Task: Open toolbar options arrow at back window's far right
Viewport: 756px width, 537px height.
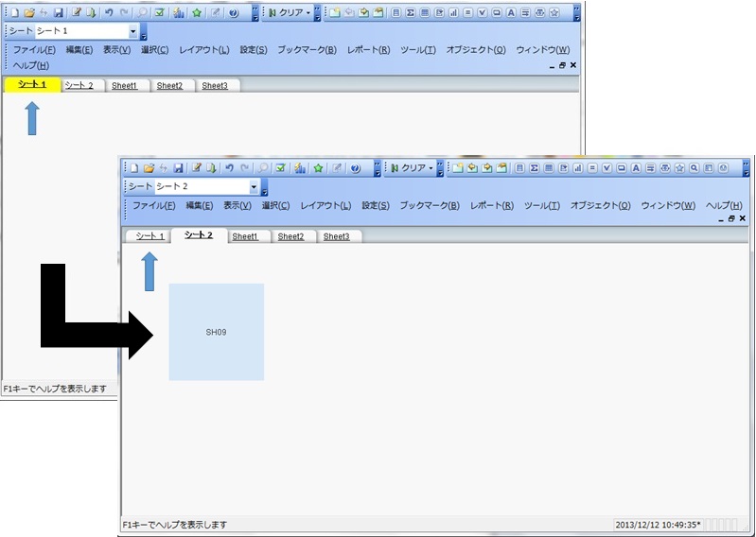Action: tap(576, 13)
